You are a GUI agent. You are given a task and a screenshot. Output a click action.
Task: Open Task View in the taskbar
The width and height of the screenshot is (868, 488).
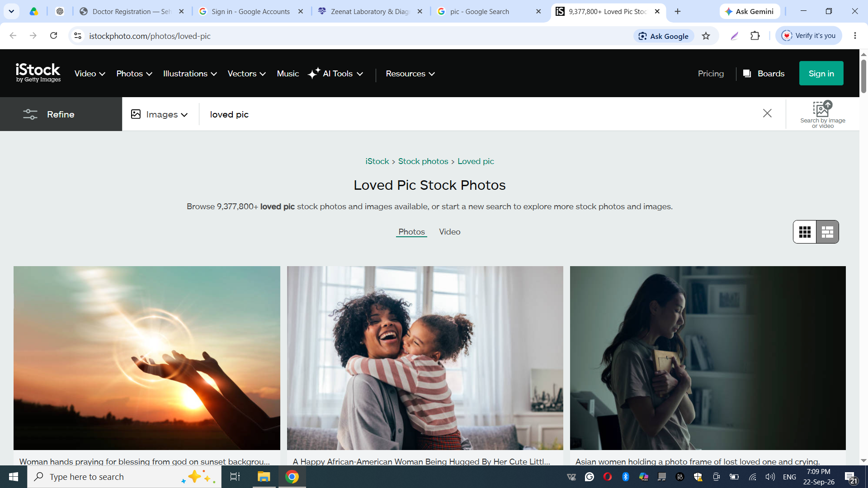(x=235, y=477)
